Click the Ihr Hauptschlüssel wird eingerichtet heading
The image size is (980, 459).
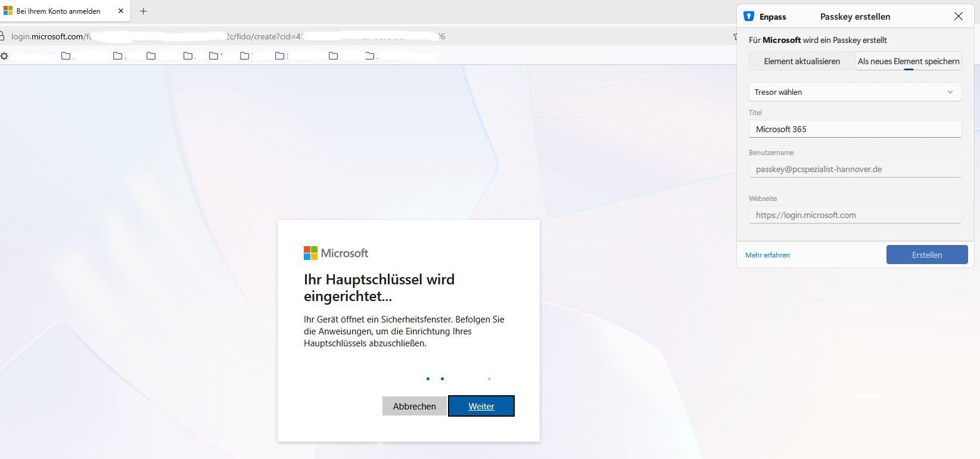coord(379,287)
